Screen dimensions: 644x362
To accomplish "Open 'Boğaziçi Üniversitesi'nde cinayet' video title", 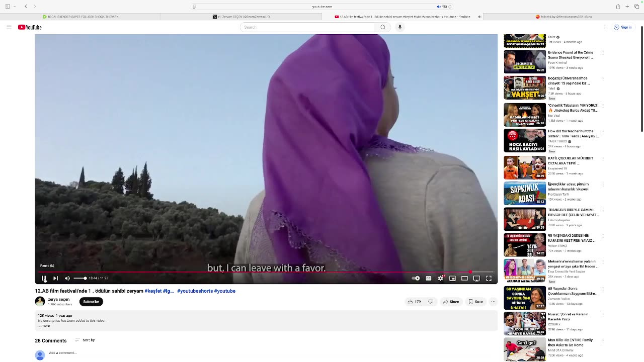I will (569, 80).
